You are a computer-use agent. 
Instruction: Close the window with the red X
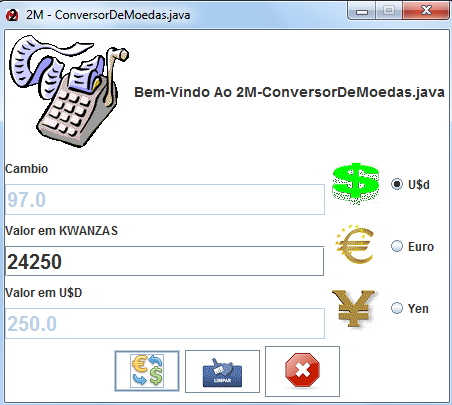pos(426,10)
